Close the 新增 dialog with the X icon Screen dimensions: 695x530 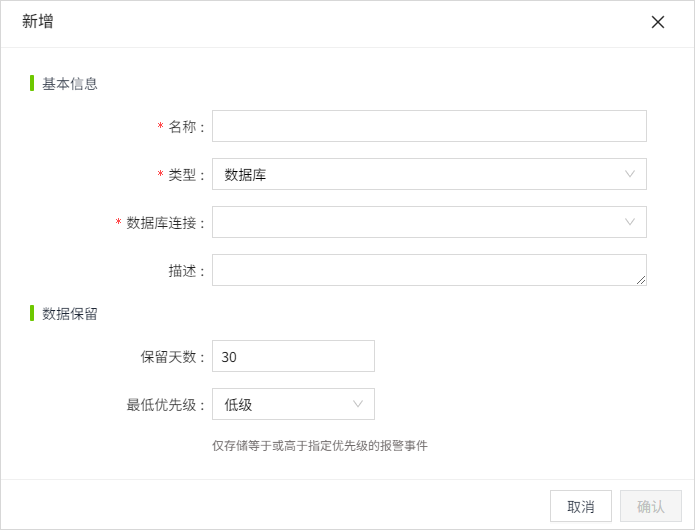point(658,22)
